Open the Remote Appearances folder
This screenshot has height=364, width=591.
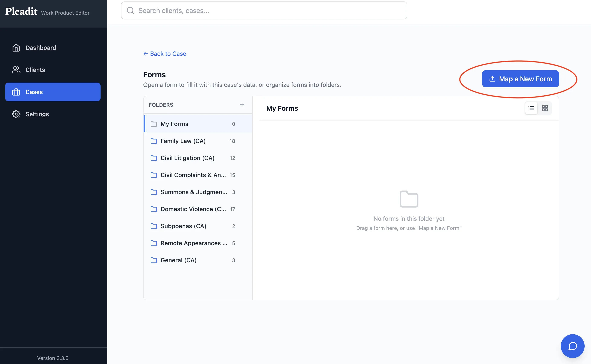coord(198,243)
